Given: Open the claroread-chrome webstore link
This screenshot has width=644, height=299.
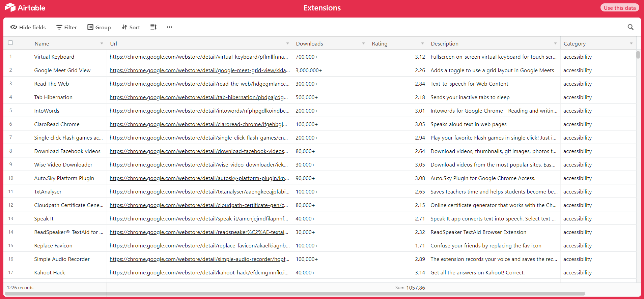Looking at the screenshot, I should click(198, 124).
